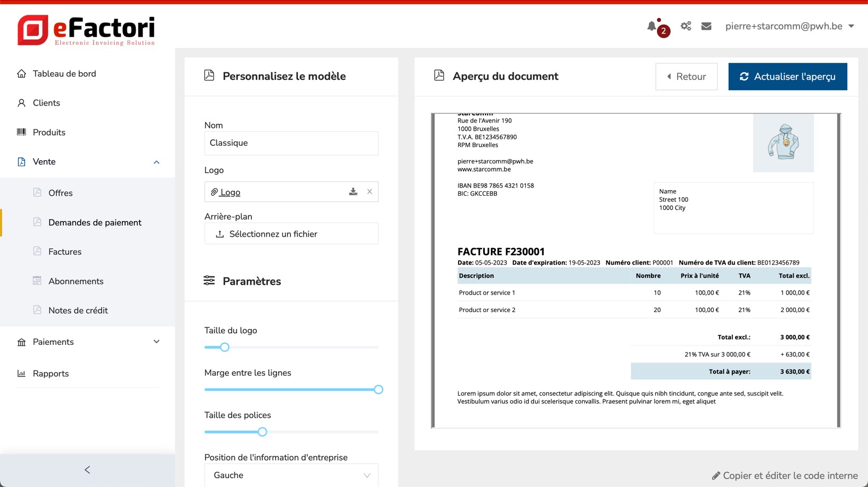Remove the uploaded logo with X icon
Image resolution: width=868 pixels, height=487 pixels.
click(370, 192)
